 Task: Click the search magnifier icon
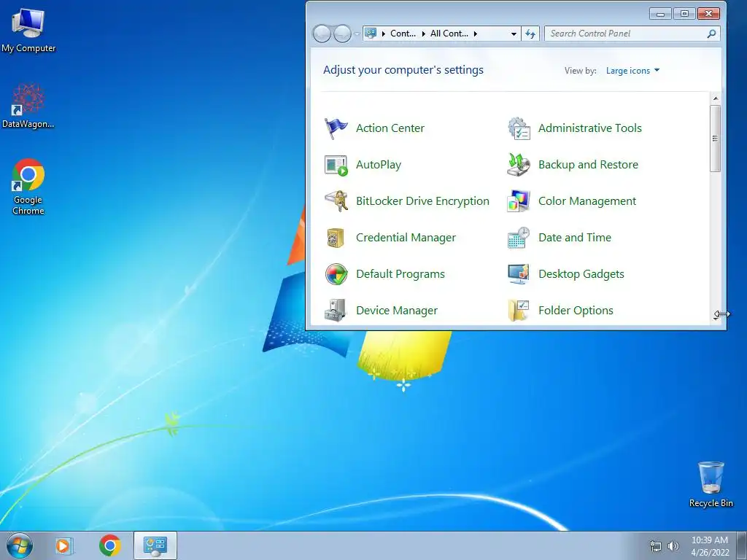[711, 34]
